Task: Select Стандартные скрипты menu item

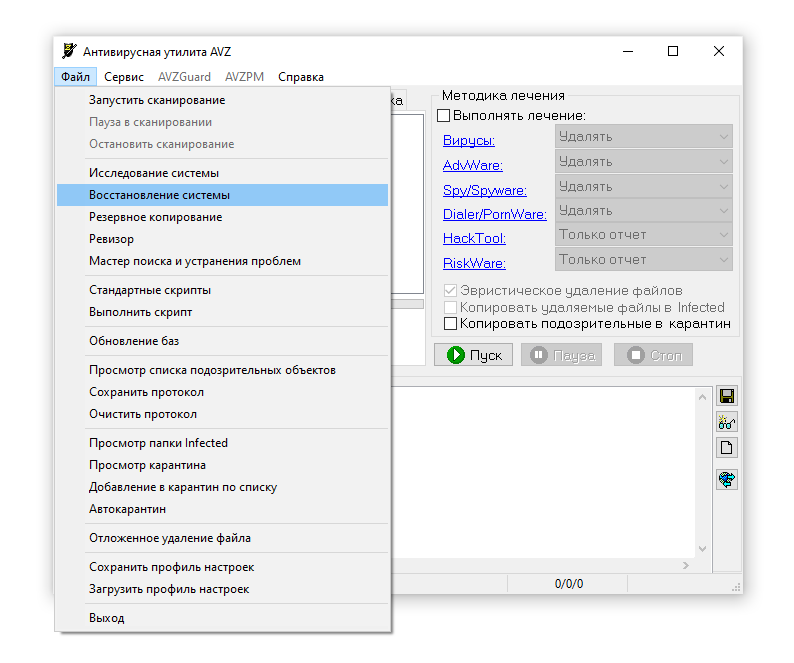Action: click(222, 290)
